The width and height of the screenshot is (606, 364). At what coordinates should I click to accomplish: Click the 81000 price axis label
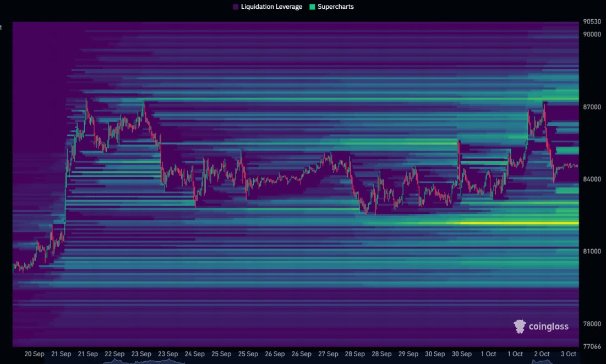coord(592,251)
